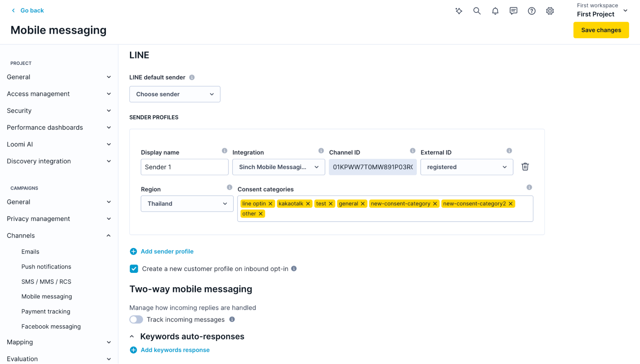This screenshot has width=640, height=364.
Task: Open the help question mark icon
Action: [x=531, y=11]
